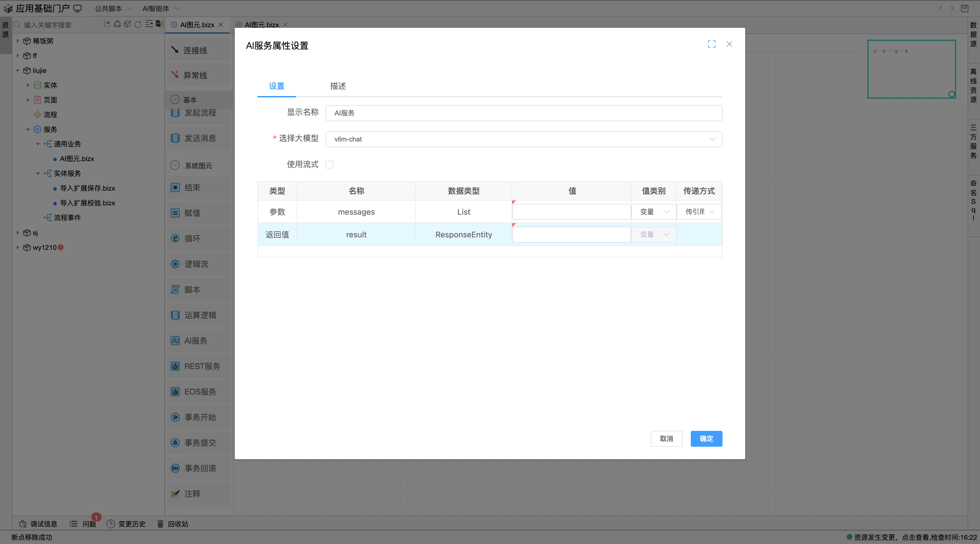The height and width of the screenshot is (544, 980).
Task: Refresh the resource tree
Action: point(138,24)
